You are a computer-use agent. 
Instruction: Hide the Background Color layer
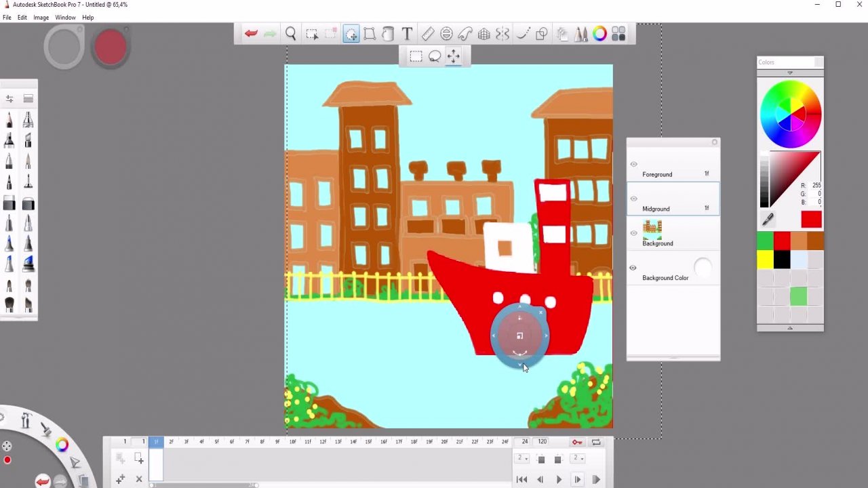point(633,268)
